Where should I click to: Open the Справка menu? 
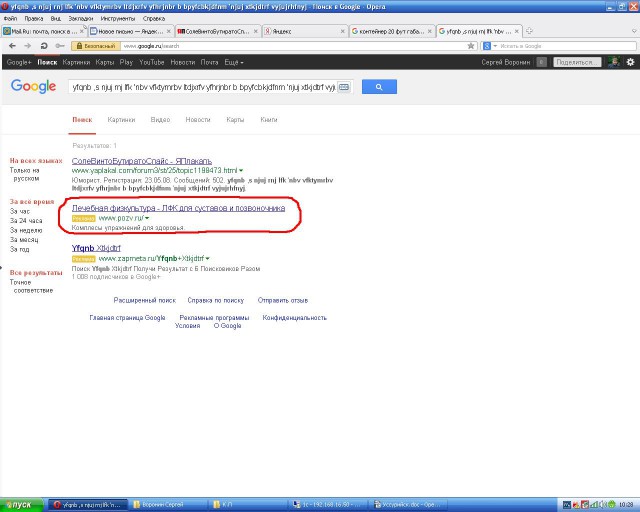[x=154, y=18]
